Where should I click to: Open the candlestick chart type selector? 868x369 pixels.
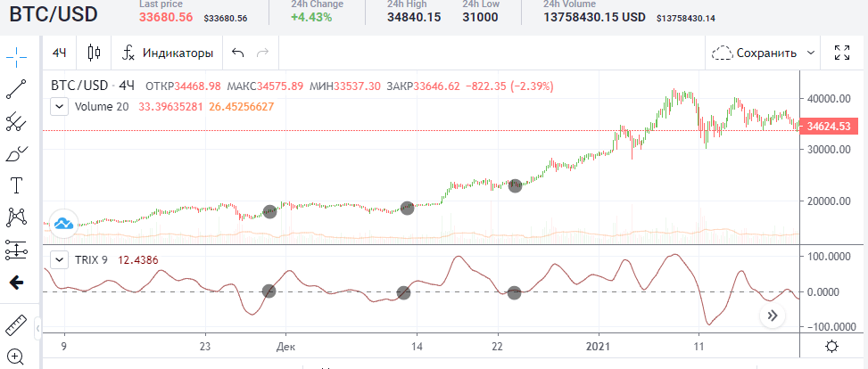94,53
